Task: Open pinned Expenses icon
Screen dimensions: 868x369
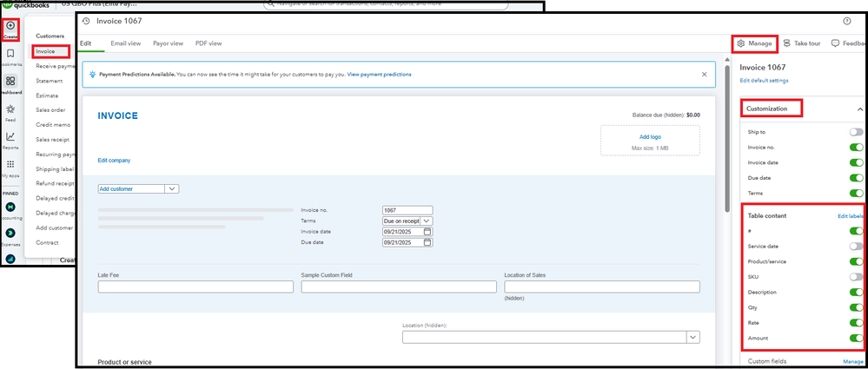Action: (10, 233)
